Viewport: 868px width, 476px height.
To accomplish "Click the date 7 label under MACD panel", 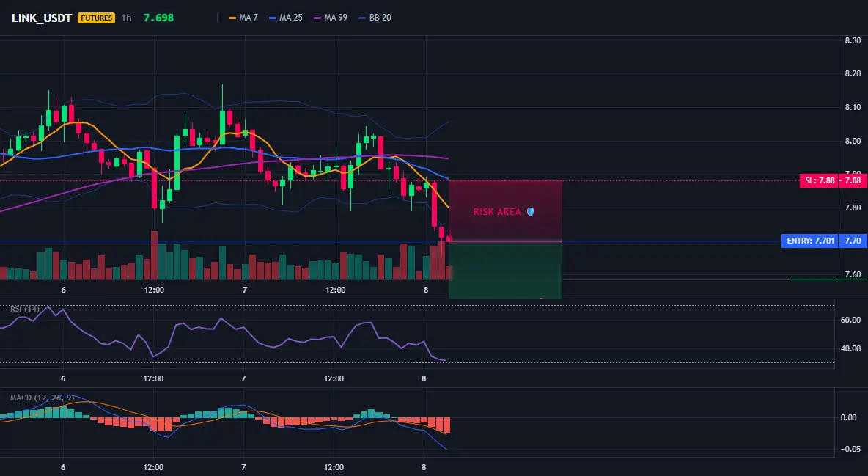I will click(x=243, y=467).
